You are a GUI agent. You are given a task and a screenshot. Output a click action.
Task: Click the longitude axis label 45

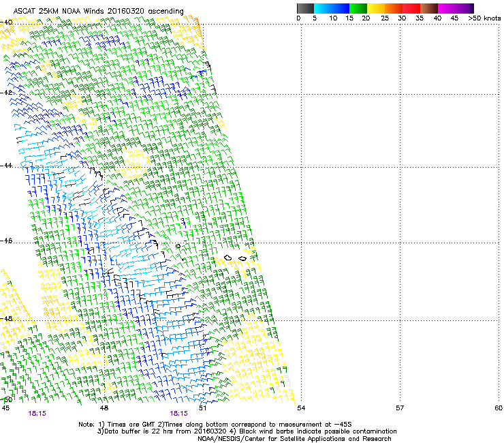[5, 408]
